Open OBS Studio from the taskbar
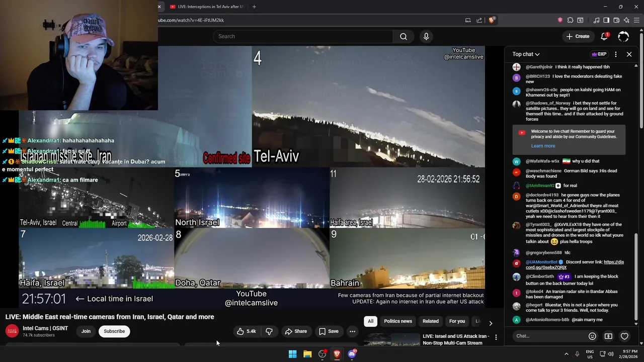Viewport: 644px width, 362px height. [322, 354]
